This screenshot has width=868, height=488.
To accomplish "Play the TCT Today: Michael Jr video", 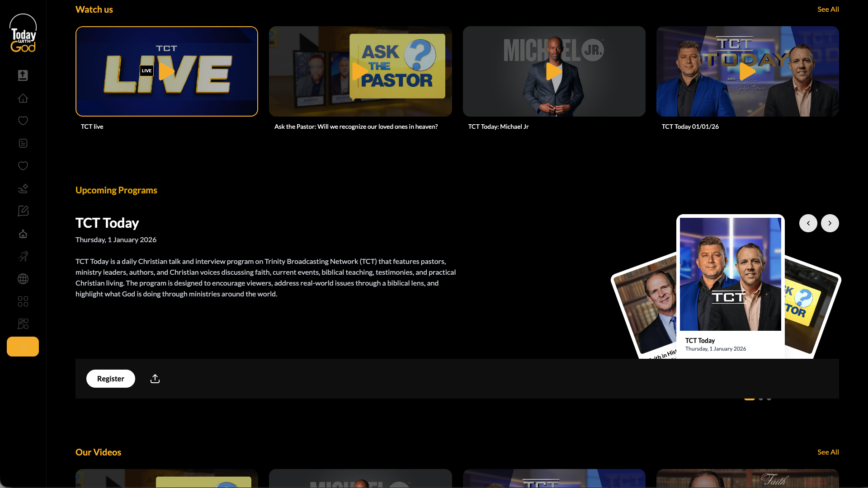I will 554,71.
